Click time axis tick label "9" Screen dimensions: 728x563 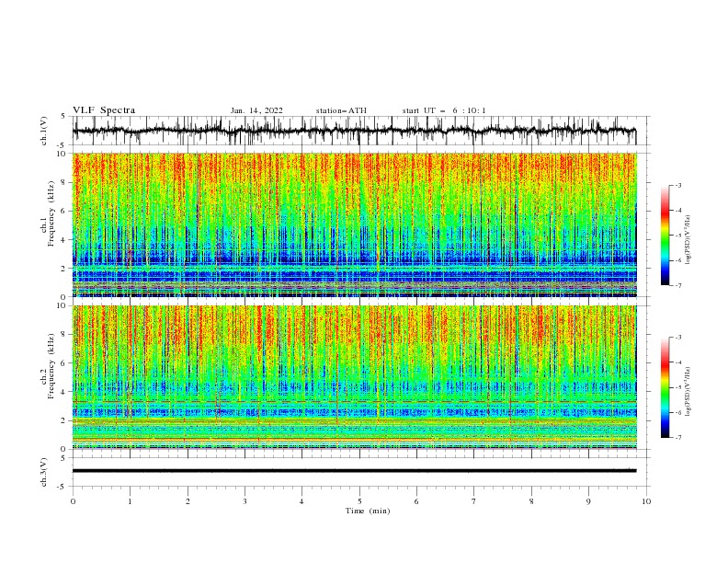pyautogui.click(x=588, y=501)
